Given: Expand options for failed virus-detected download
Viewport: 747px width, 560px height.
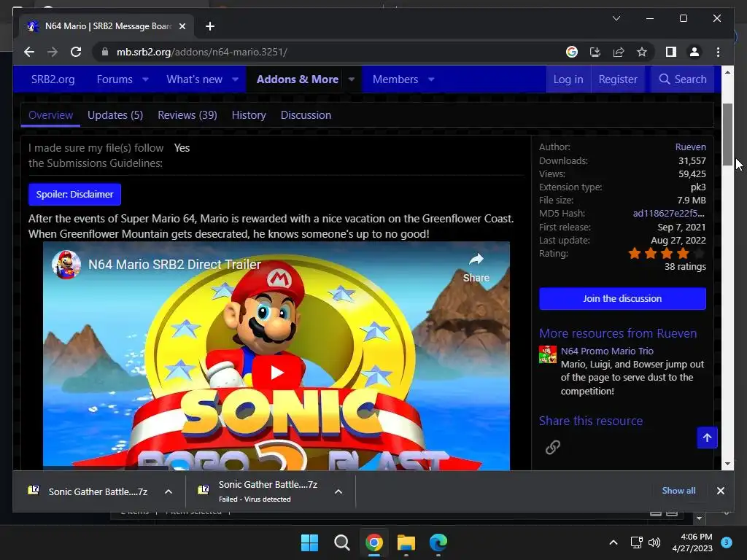Looking at the screenshot, I should (x=338, y=491).
